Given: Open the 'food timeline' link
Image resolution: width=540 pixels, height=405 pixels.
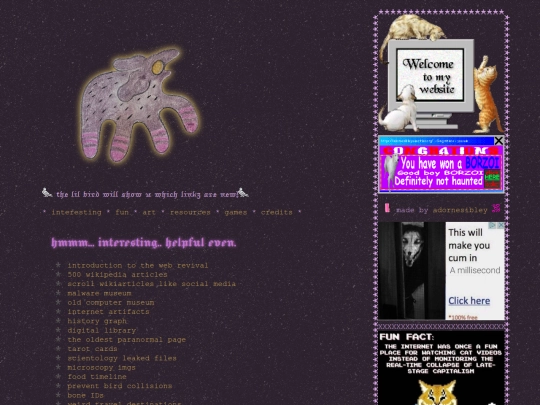Looking at the screenshot, I should point(97,377).
